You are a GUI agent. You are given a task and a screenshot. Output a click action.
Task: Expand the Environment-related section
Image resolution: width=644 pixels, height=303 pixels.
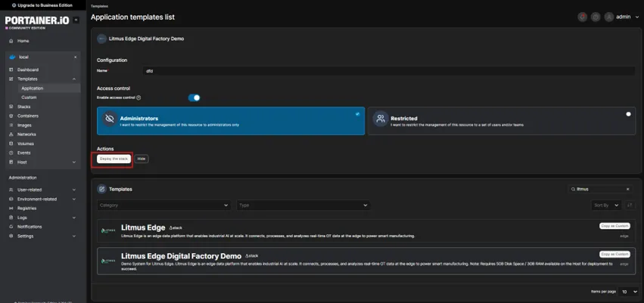[x=74, y=199]
